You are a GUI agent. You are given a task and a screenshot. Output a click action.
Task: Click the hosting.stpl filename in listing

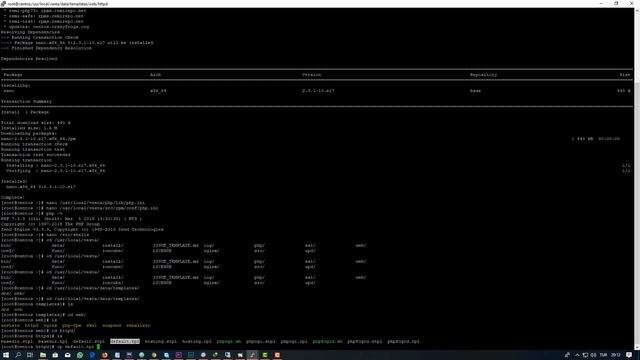coord(161,341)
